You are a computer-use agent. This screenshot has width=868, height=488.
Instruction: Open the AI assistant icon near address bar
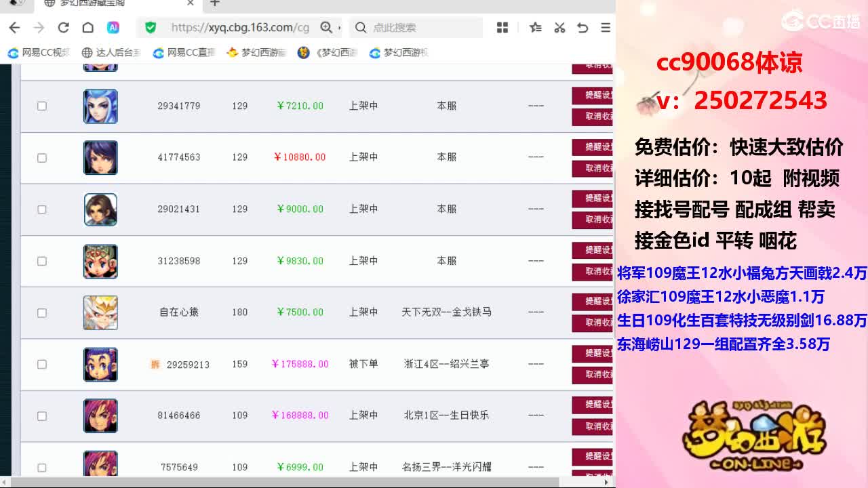113,28
